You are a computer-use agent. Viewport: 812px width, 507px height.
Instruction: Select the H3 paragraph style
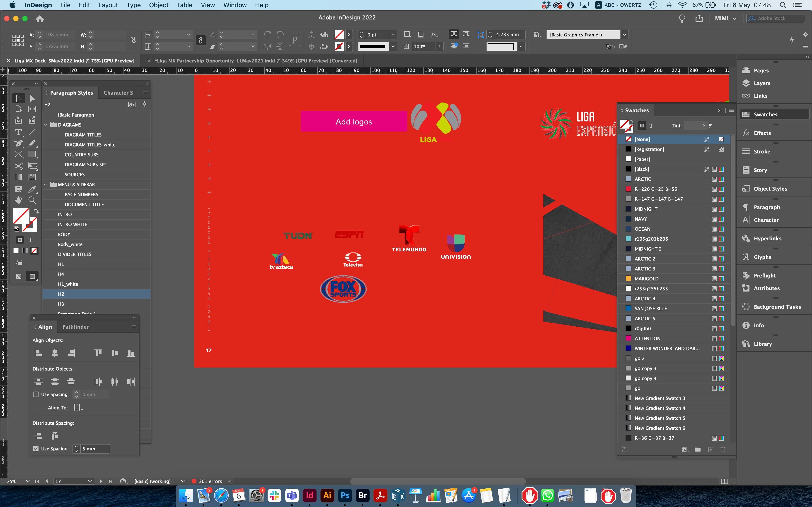click(61, 304)
